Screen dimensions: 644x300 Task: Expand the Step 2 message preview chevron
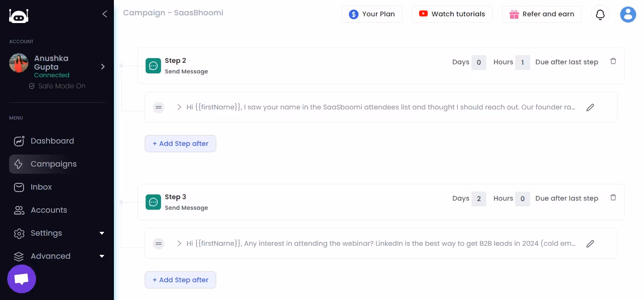[x=178, y=107]
